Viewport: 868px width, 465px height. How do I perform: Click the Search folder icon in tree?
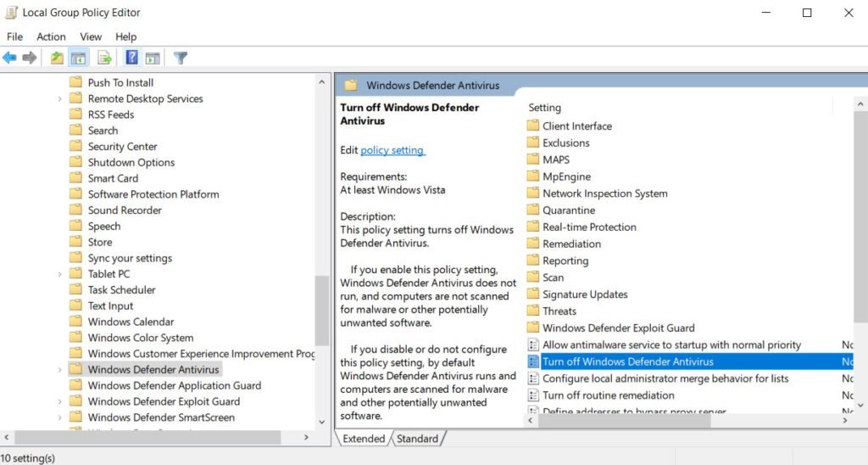coord(75,130)
